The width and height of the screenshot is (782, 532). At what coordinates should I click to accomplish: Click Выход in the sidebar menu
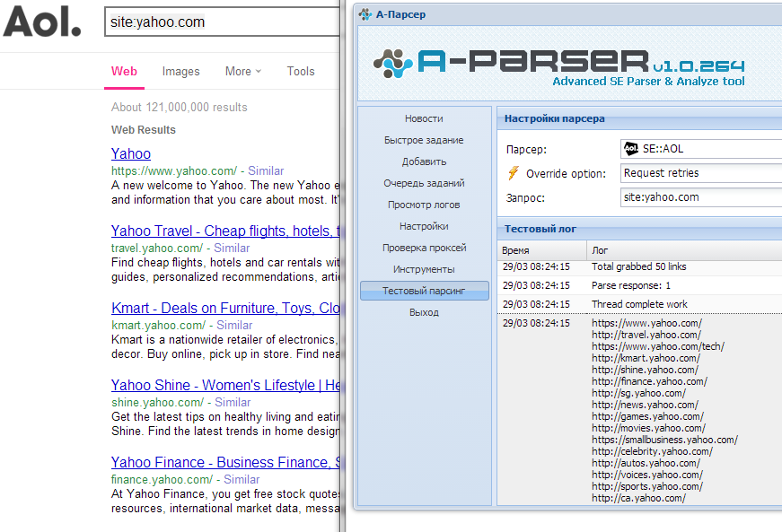pos(424,312)
